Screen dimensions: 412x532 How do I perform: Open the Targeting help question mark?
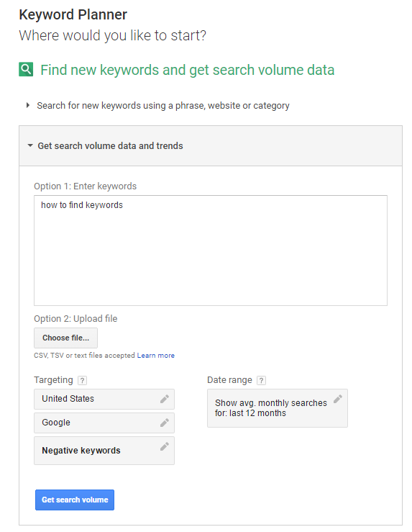click(82, 380)
